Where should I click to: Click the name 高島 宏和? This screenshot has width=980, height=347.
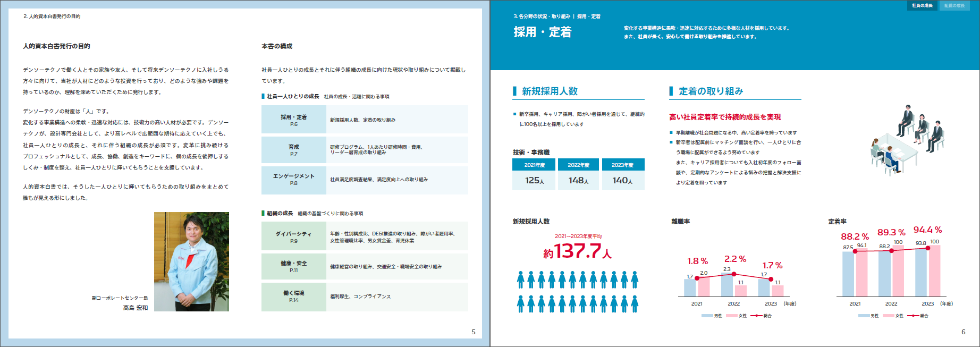point(136,308)
